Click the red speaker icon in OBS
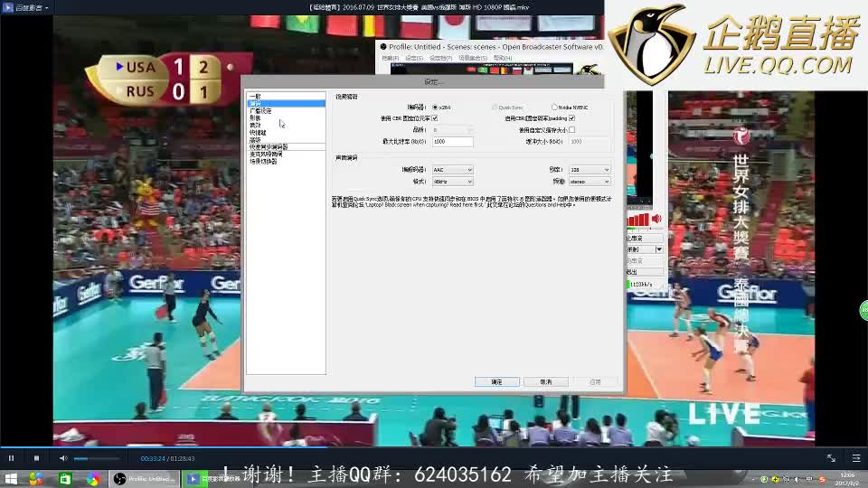This screenshot has width=868, height=488. click(656, 219)
